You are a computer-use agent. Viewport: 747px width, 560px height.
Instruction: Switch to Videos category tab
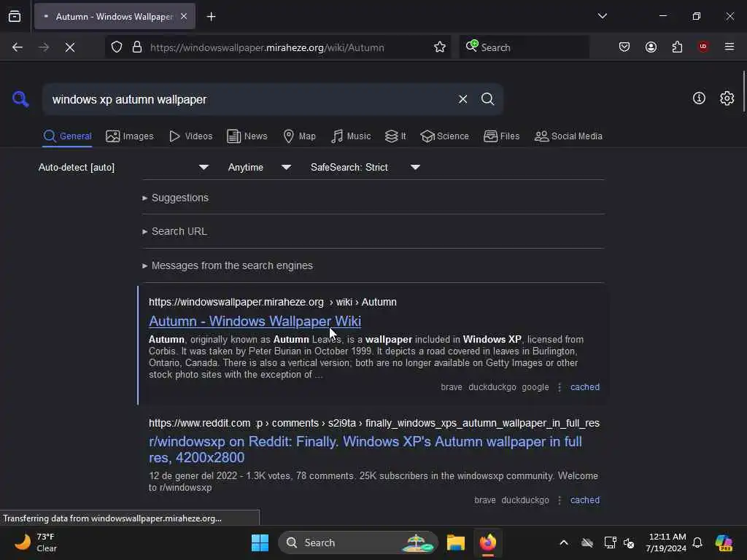[x=190, y=136]
